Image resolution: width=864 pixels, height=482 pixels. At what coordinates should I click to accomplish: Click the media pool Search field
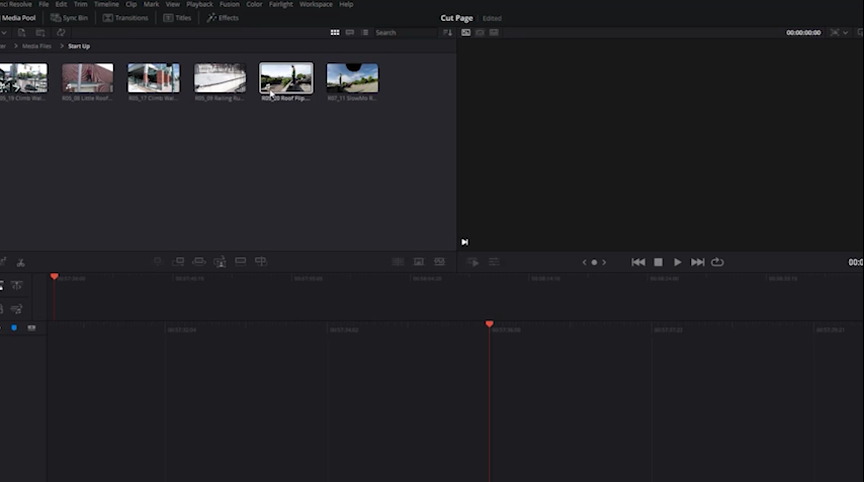click(x=402, y=33)
